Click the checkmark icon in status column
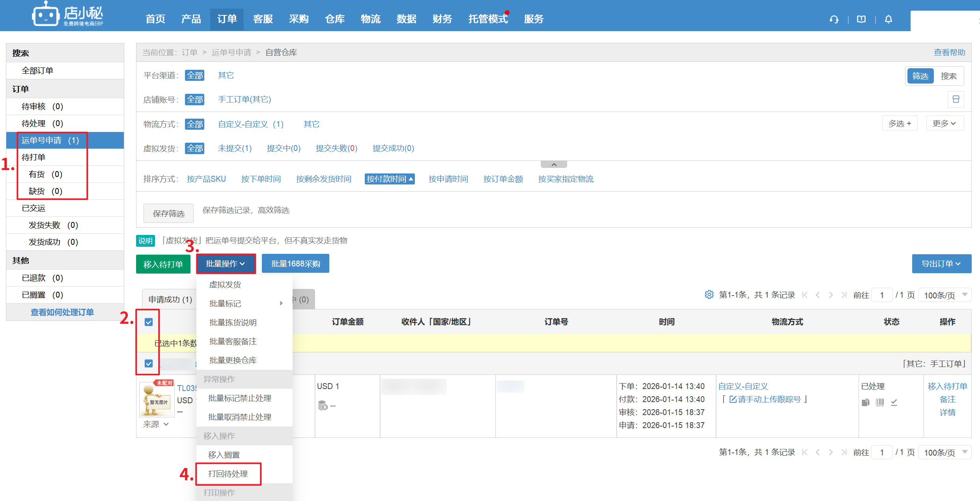This screenshot has height=501, width=980. tap(894, 402)
